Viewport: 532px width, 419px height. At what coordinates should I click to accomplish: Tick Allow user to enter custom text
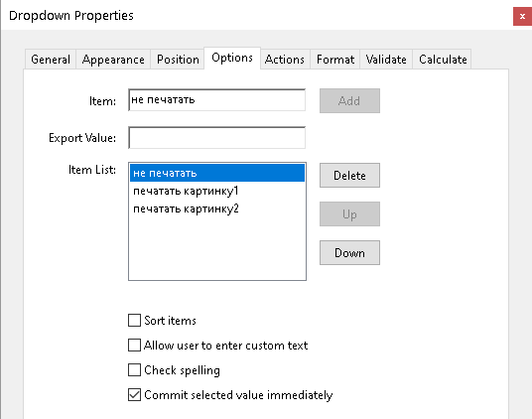[x=134, y=346]
